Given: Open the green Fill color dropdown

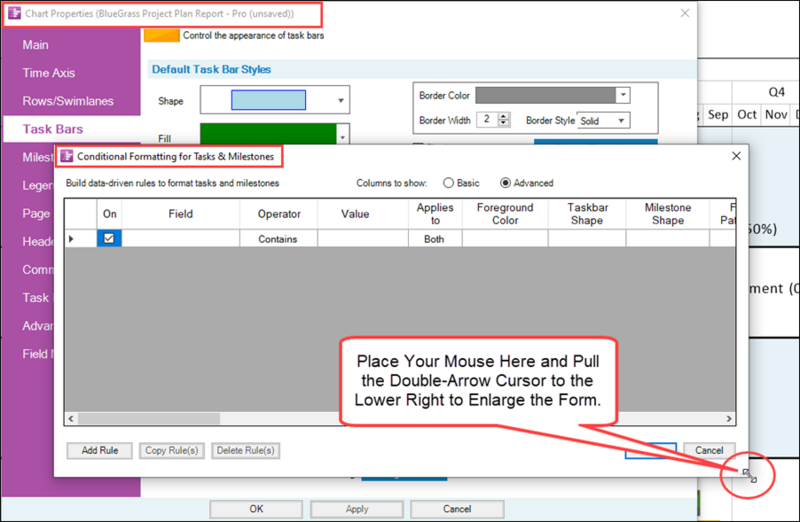Looking at the screenshot, I should 343,137.
